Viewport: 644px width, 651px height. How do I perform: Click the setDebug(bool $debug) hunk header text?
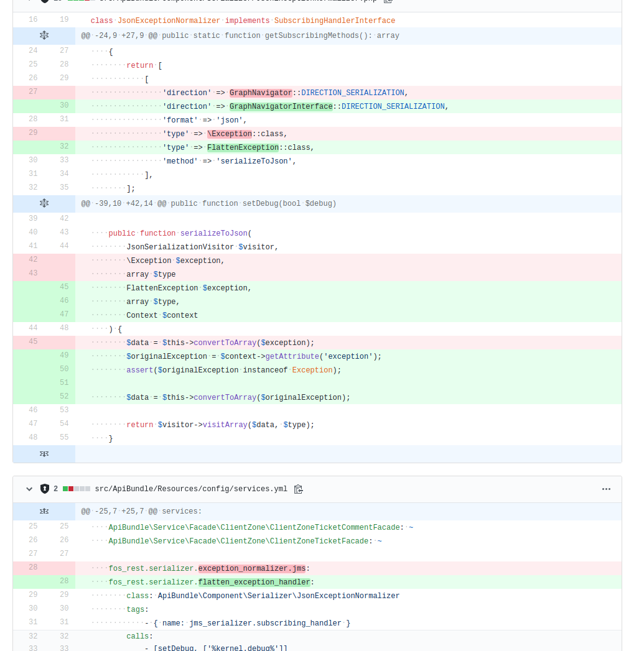tap(208, 203)
